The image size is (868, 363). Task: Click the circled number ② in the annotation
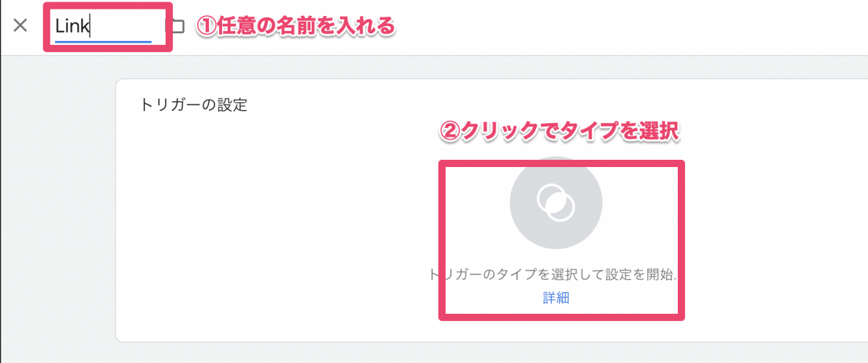tap(449, 132)
